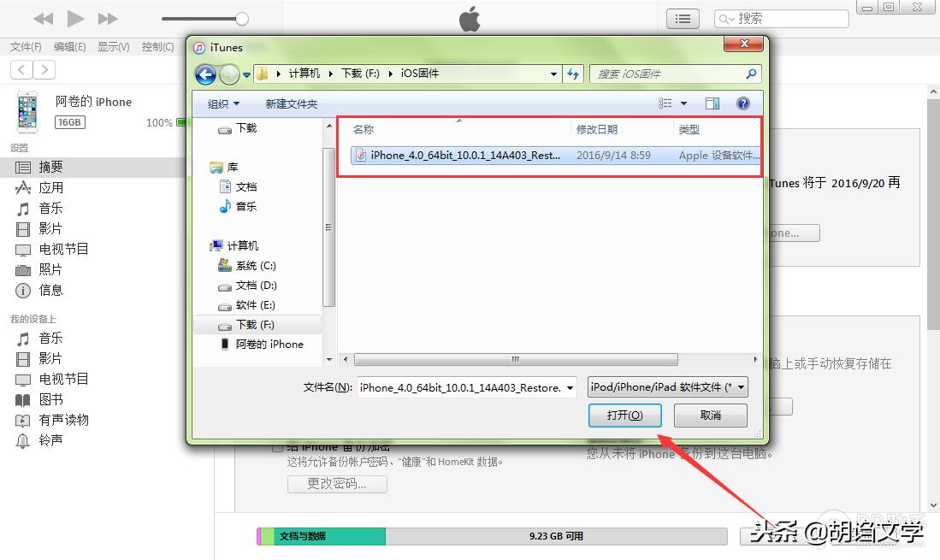The image size is (940, 560).
Task: Select 计算机 in the navigation tree
Action: coord(242,246)
